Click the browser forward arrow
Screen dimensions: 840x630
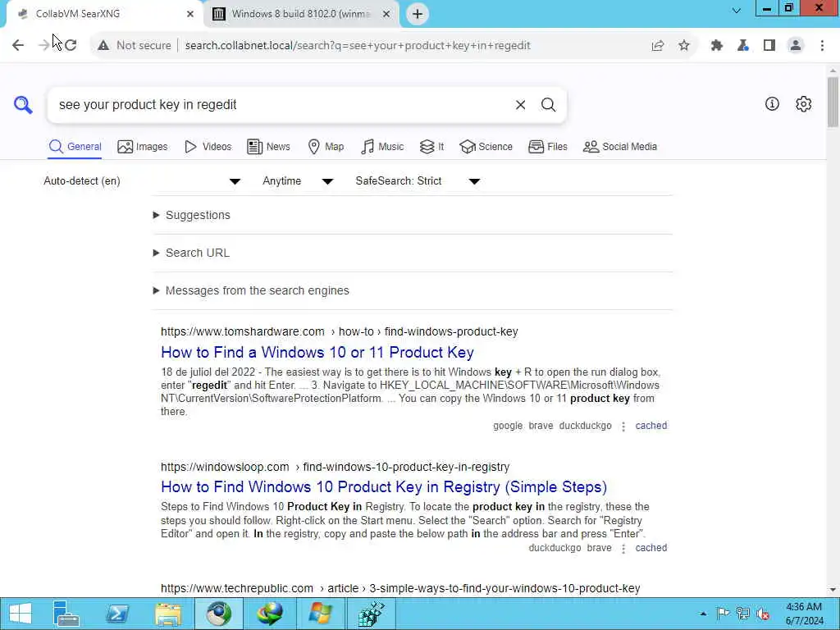(x=44, y=46)
